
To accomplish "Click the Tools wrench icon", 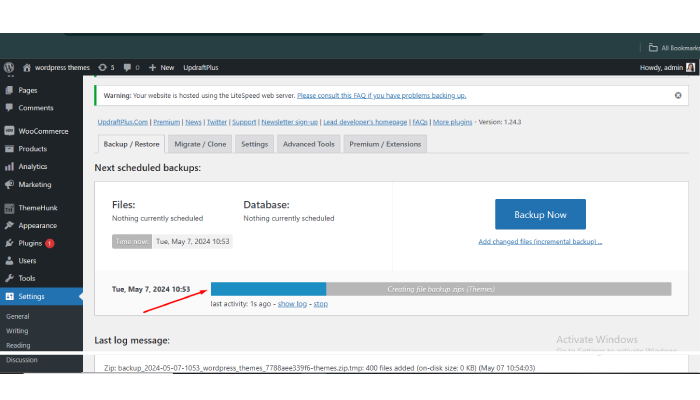I will point(9,278).
